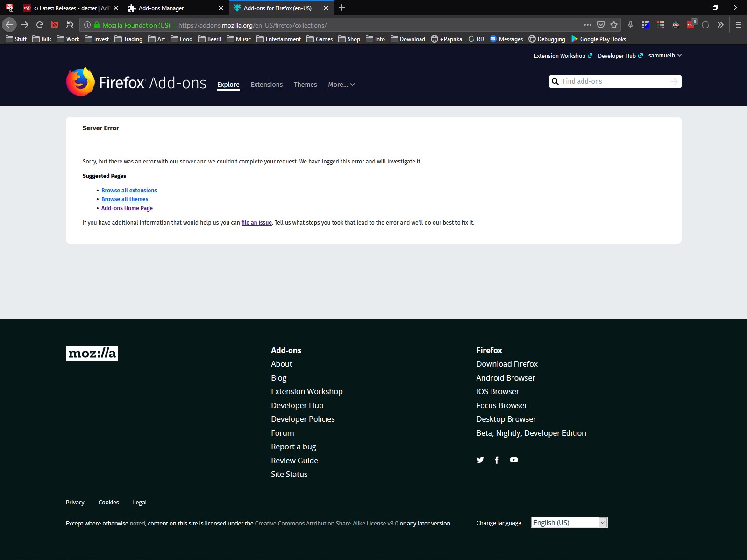Click the red crossed-out camera toolbar icon
The width and height of the screenshot is (747, 560).
click(55, 25)
